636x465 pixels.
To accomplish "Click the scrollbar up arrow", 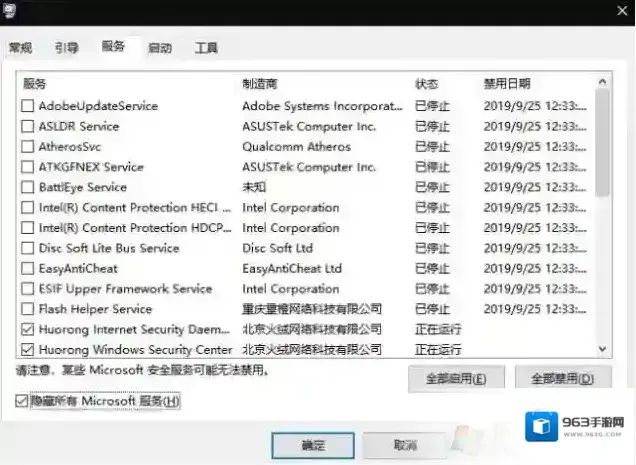I will coord(602,82).
